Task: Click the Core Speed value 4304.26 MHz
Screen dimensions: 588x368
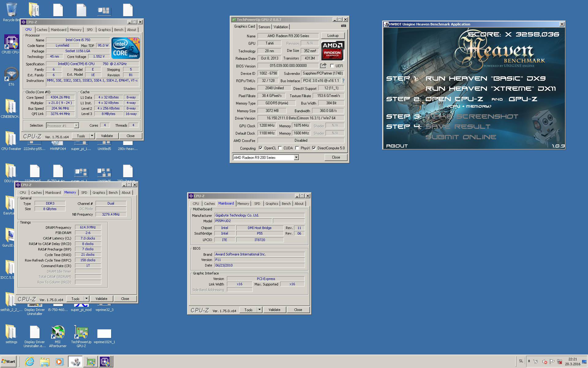Action: click(x=60, y=97)
